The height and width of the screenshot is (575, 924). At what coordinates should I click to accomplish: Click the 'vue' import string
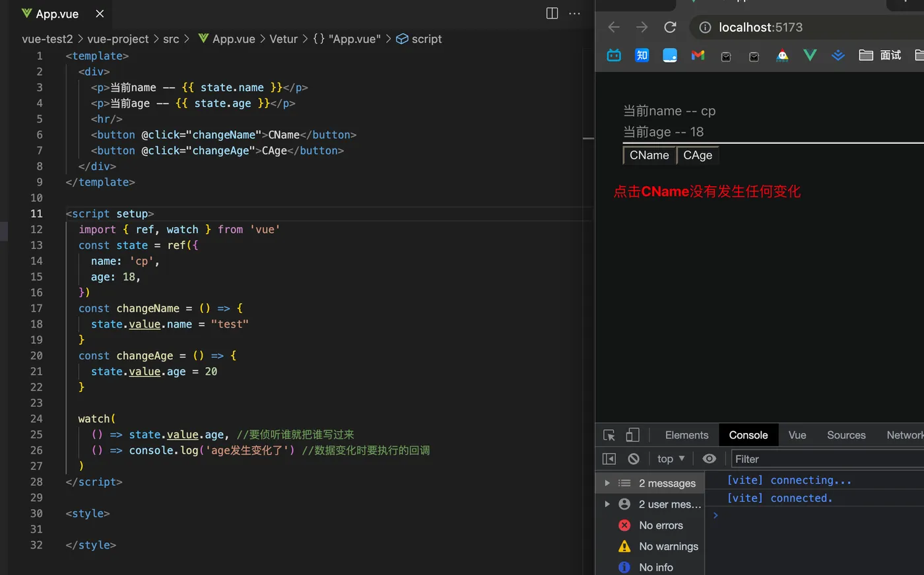pos(265,229)
